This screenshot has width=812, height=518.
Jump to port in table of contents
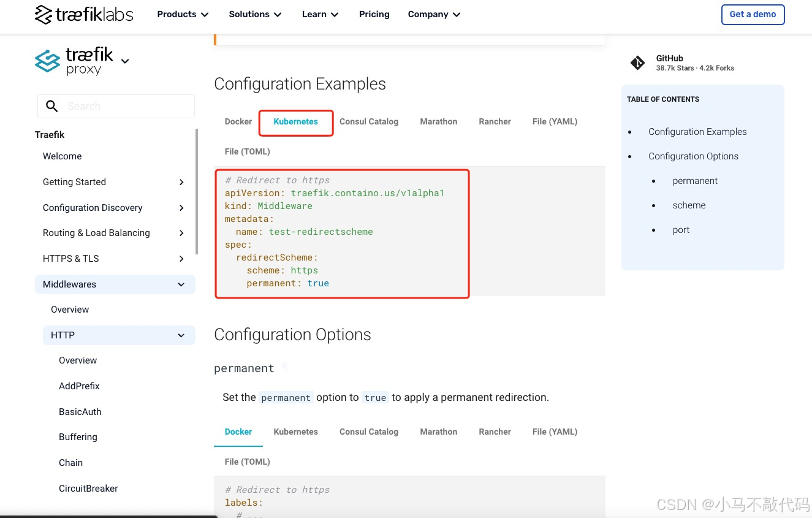[681, 230]
